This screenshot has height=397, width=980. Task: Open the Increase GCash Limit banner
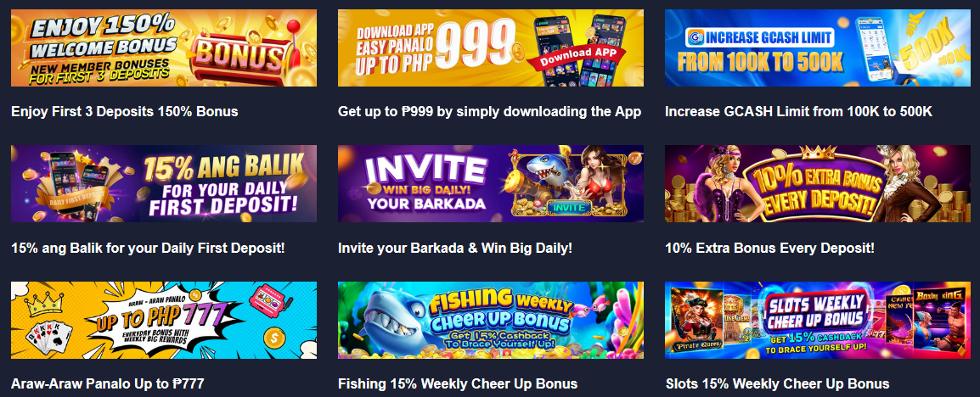coord(818,48)
